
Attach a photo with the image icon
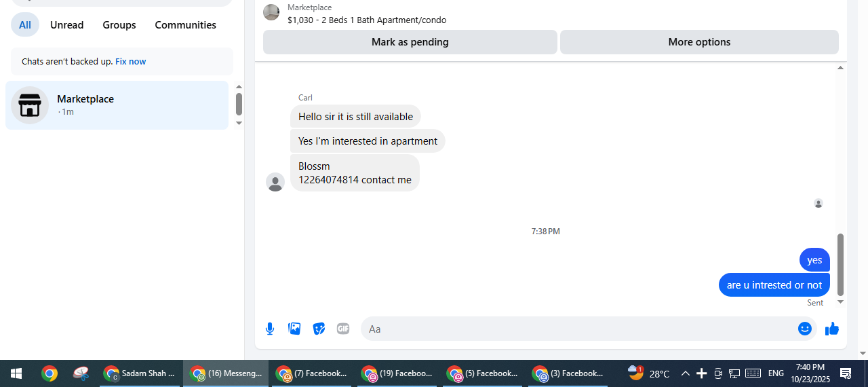point(294,329)
